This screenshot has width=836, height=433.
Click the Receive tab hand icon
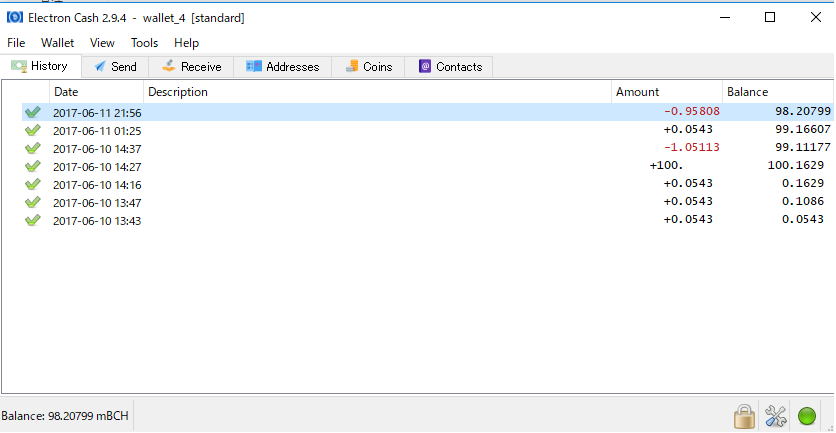pos(168,66)
